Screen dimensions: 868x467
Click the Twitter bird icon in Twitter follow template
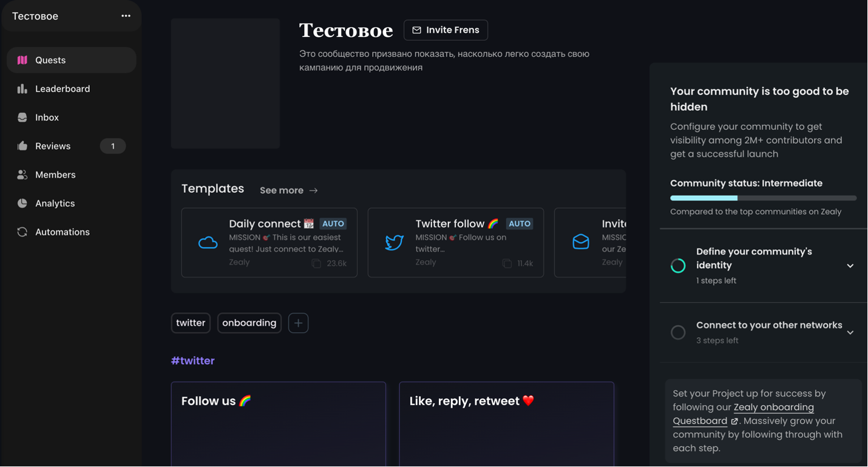pyautogui.click(x=395, y=243)
